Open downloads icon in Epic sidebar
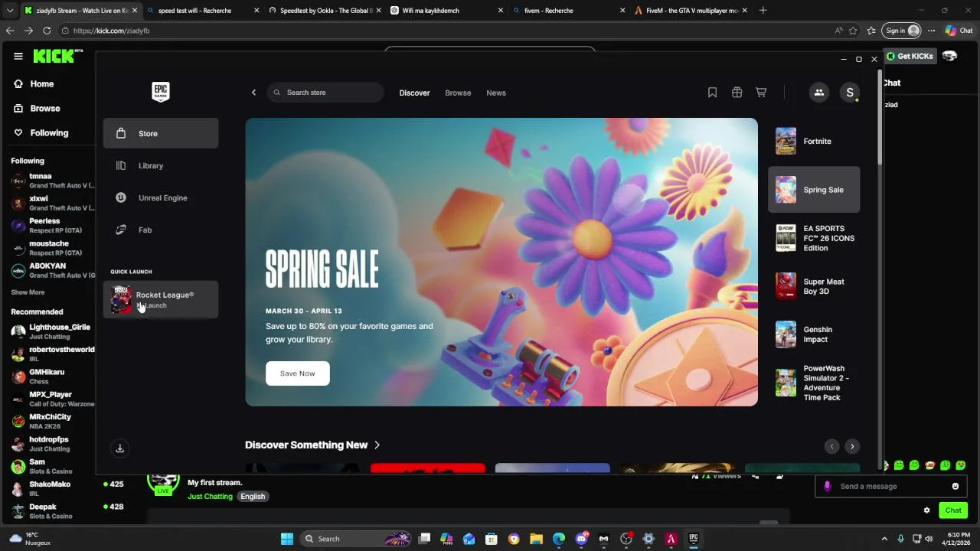This screenshot has height=551, width=980. pyautogui.click(x=119, y=448)
